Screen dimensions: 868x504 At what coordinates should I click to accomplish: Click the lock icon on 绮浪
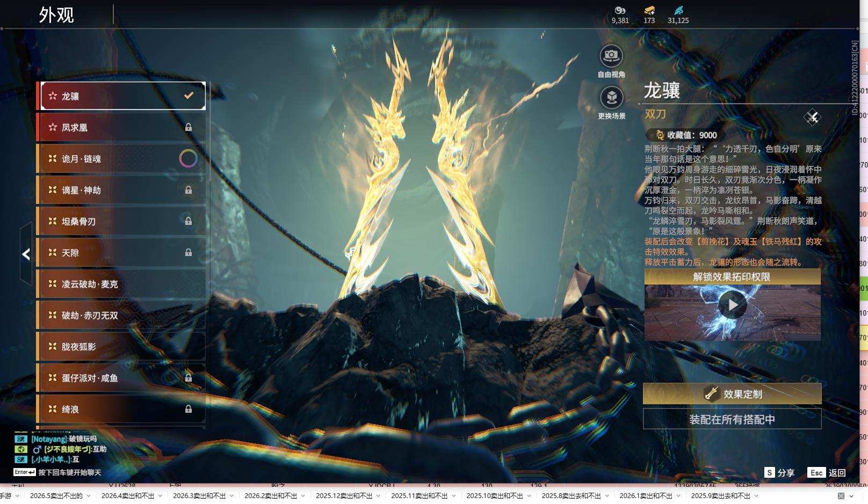coord(189,409)
